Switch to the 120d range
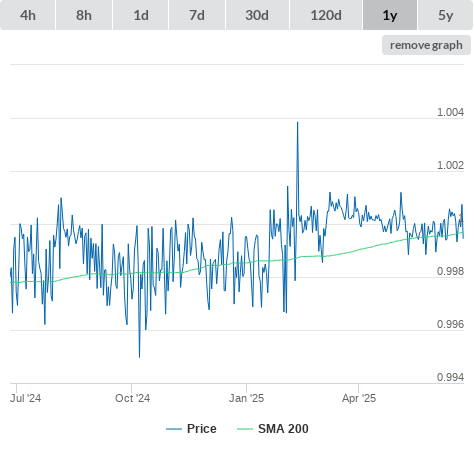Screen dimensions: 474x455 (x=326, y=15)
